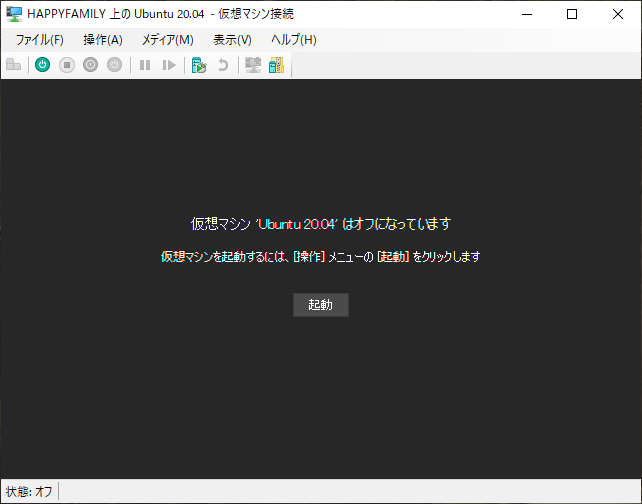Open the ヘルプ(H) menu

294,40
